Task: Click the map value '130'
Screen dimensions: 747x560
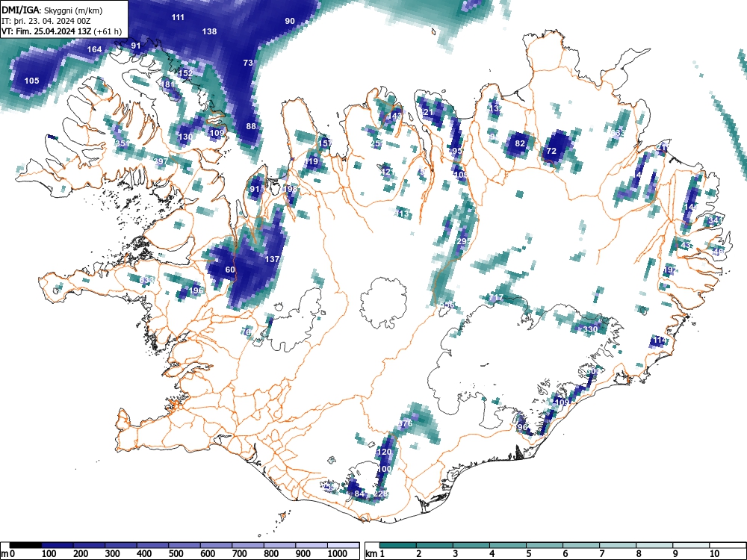Action: click(185, 137)
